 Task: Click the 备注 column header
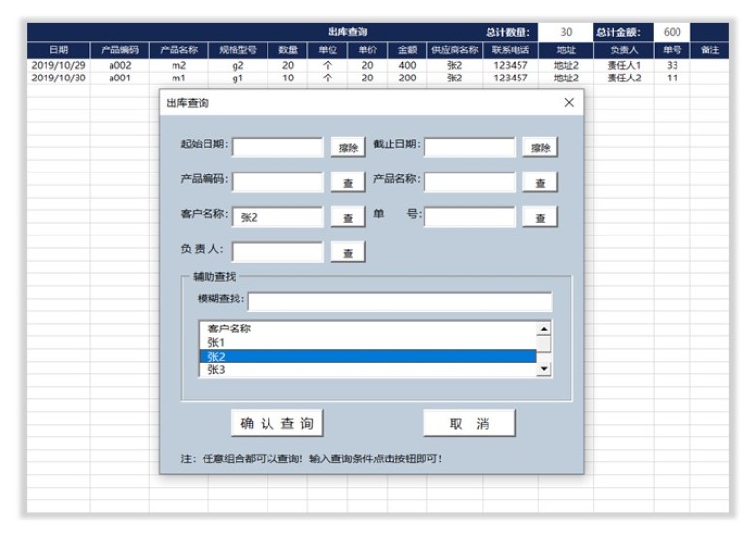click(709, 49)
